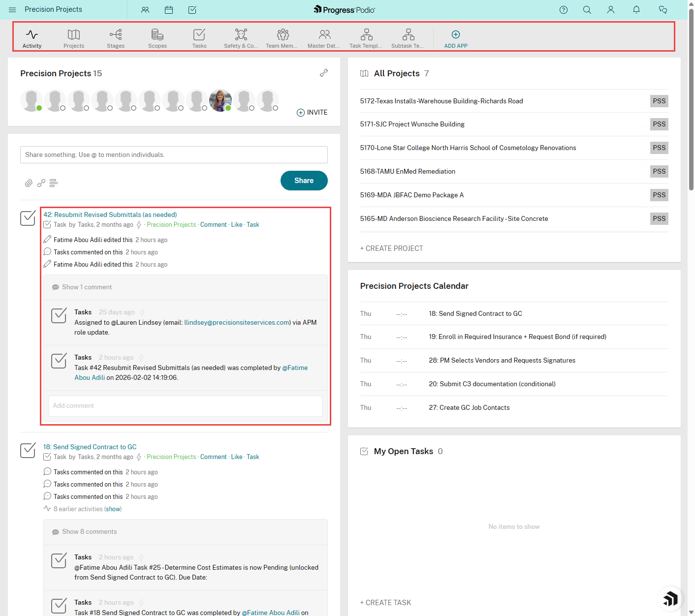The height and width of the screenshot is (616, 695).
Task: Open project 5171-SJC Project Wunsche Building
Action: pyautogui.click(x=412, y=124)
